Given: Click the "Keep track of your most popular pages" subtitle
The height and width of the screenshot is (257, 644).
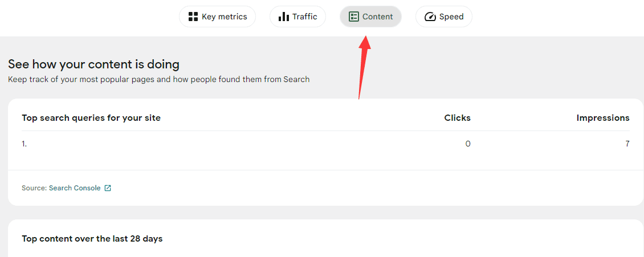Looking at the screenshot, I should pos(158,79).
